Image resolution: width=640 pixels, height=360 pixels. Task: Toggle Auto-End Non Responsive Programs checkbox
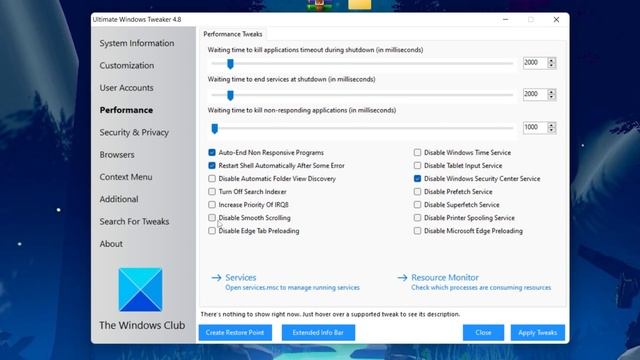(x=212, y=152)
